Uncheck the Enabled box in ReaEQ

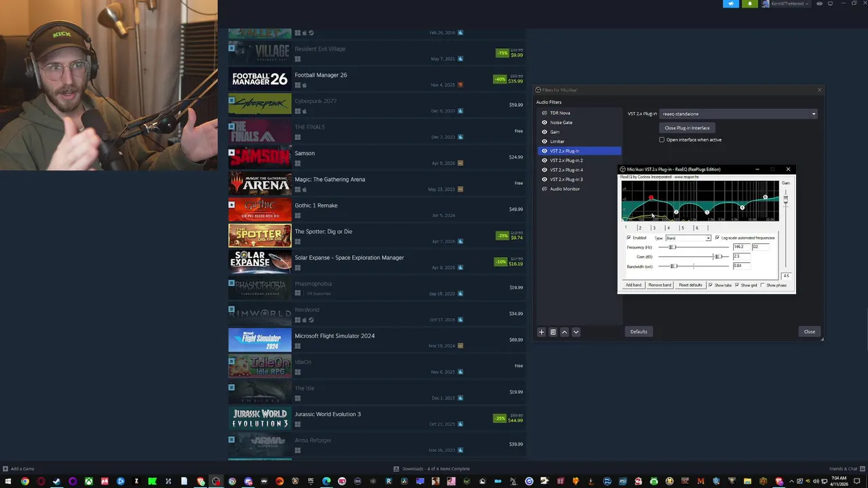pos(629,238)
